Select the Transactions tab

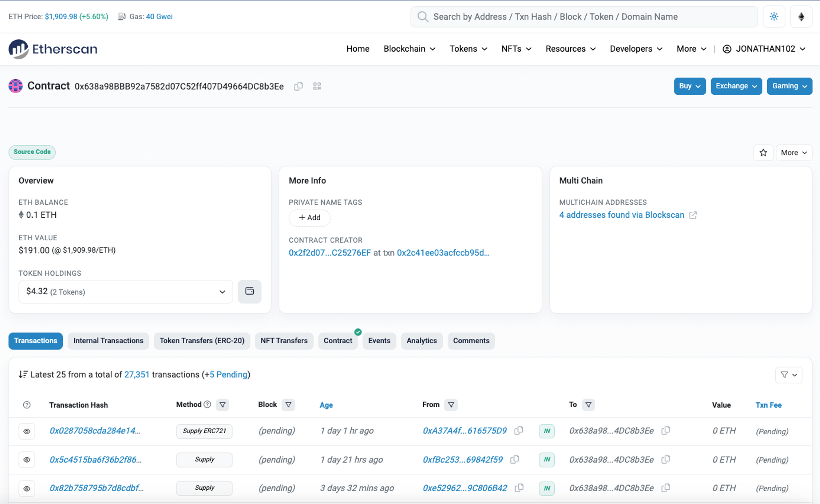coord(36,341)
